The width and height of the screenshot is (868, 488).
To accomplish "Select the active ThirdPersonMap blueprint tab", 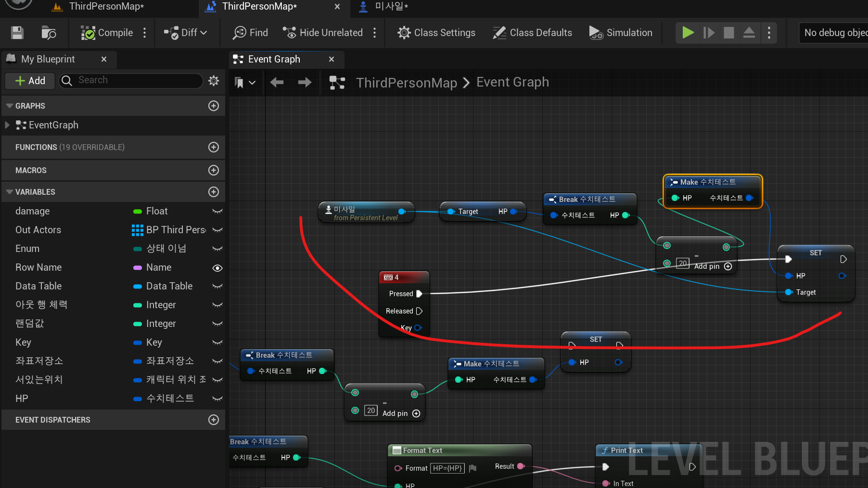I will 260,7.
